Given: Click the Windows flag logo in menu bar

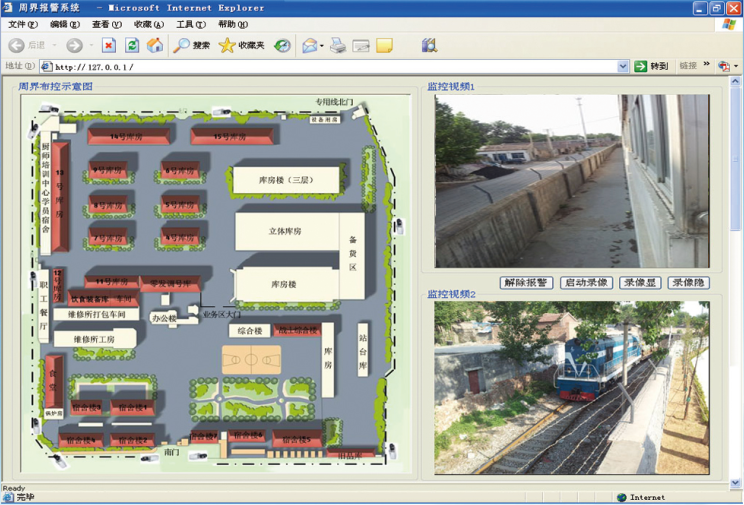Looking at the screenshot, I should [729, 25].
